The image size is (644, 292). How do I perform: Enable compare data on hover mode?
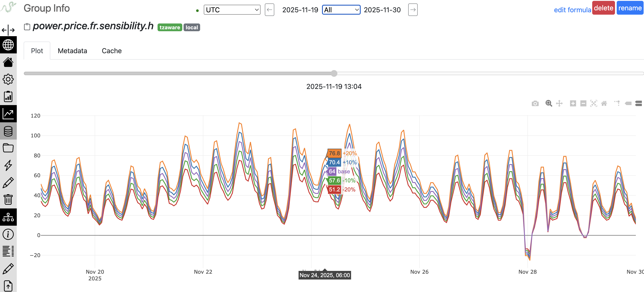[x=638, y=103]
